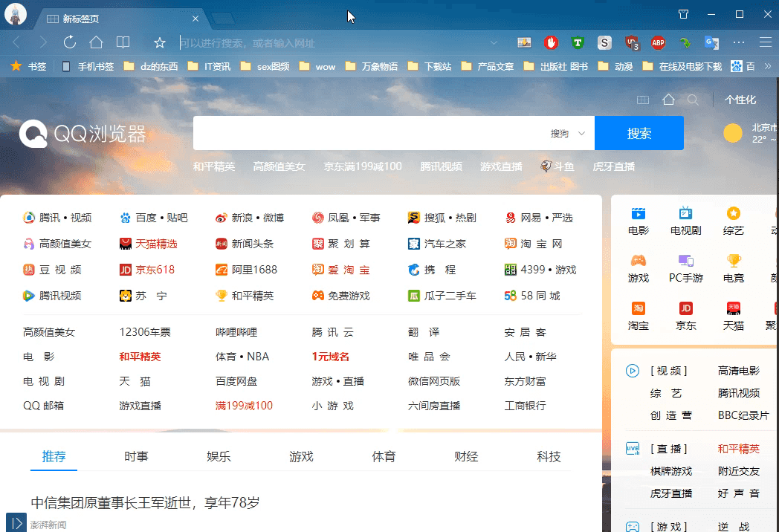Open the red hand blocker extension

click(551, 42)
